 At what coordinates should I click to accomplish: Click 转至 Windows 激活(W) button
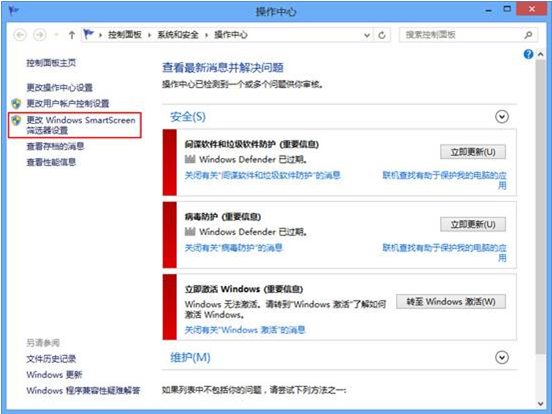coord(451,302)
